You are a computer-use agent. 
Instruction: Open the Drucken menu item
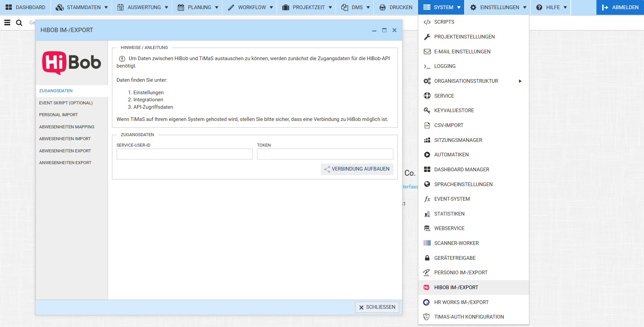396,7
